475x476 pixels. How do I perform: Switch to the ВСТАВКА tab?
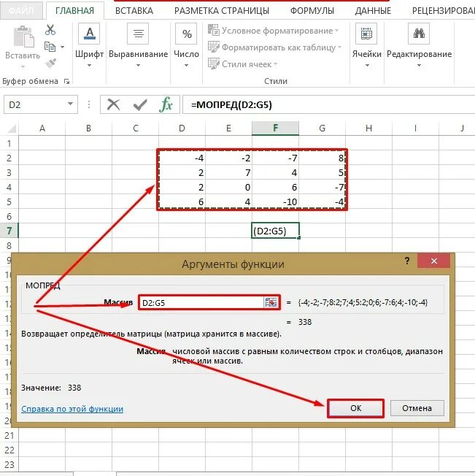pyautogui.click(x=134, y=11)
